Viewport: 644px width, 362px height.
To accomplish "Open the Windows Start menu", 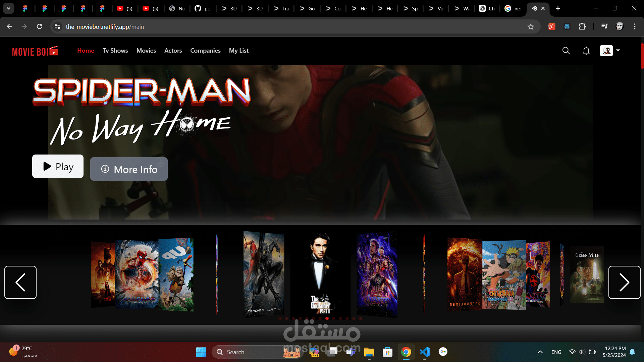I will click(x=201, y=352).
